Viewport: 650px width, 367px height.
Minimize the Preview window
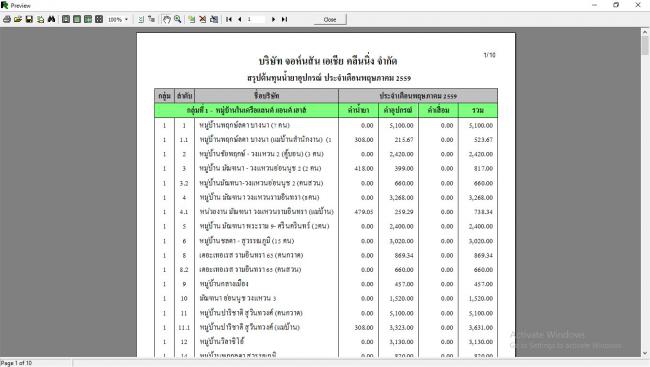coord(594,5)
